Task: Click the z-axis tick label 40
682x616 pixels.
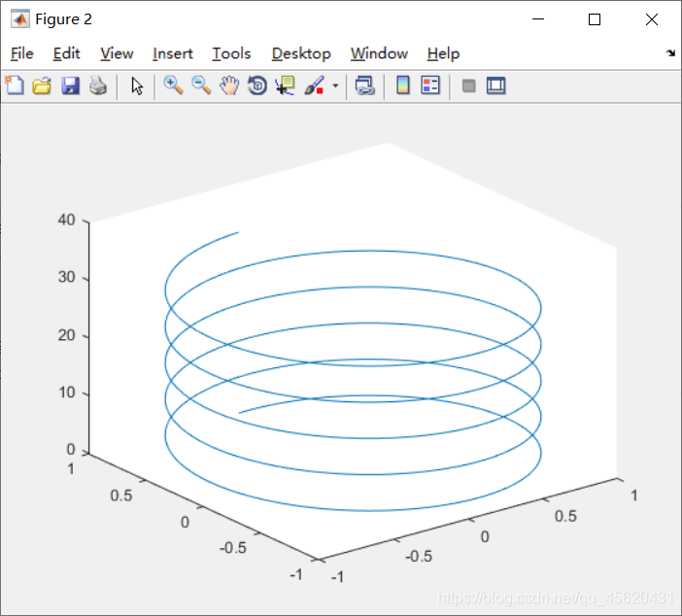Action: click(66, 220)
